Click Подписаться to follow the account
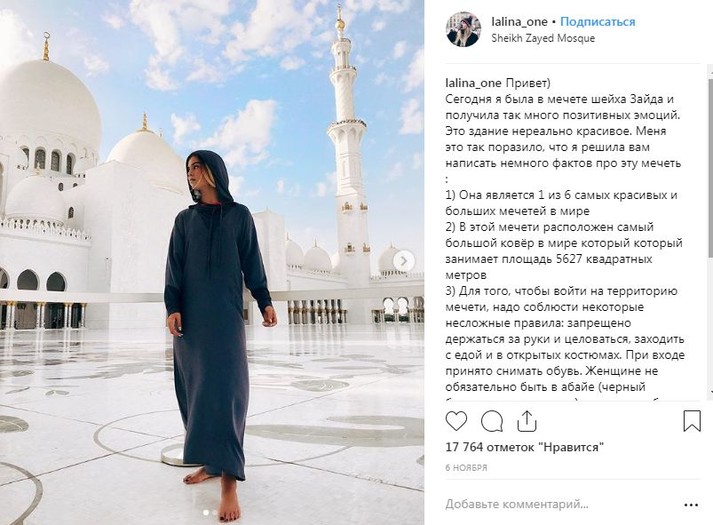 598,22
